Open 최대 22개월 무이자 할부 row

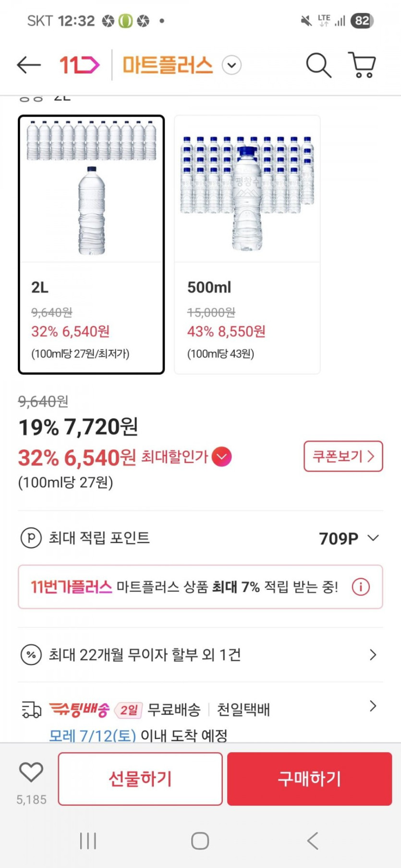pos(200,654)
